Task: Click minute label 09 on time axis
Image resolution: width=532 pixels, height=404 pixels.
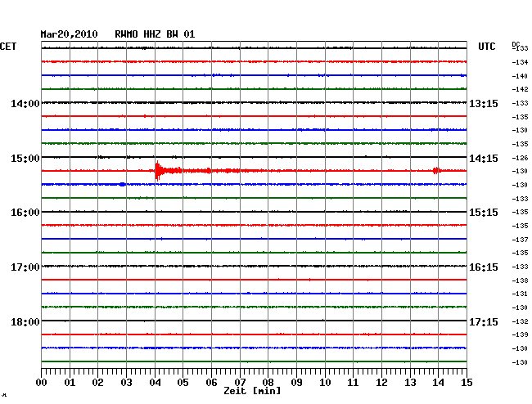Action: (x=296, y=382)
